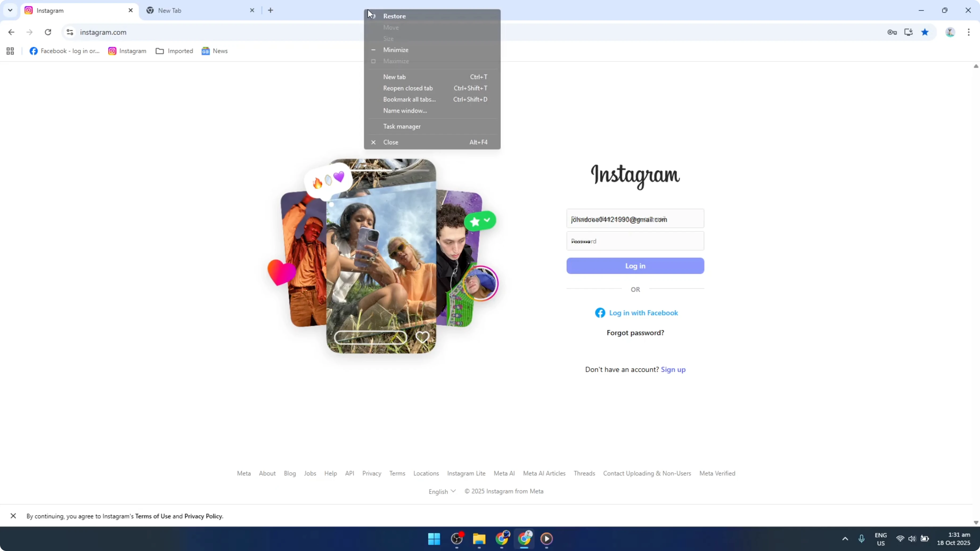This screenshot has width=980, height=551.
Task: Close the New Tab tab
Action: click(252, 10)
